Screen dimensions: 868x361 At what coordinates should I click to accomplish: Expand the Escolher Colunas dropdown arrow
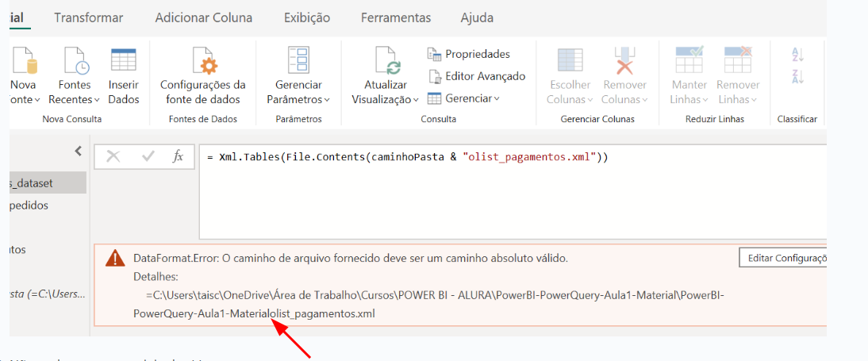point(590,100)
